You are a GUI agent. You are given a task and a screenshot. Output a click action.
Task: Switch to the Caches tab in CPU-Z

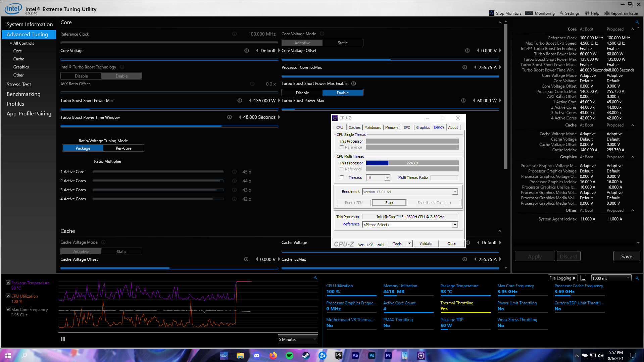point(354,127)
